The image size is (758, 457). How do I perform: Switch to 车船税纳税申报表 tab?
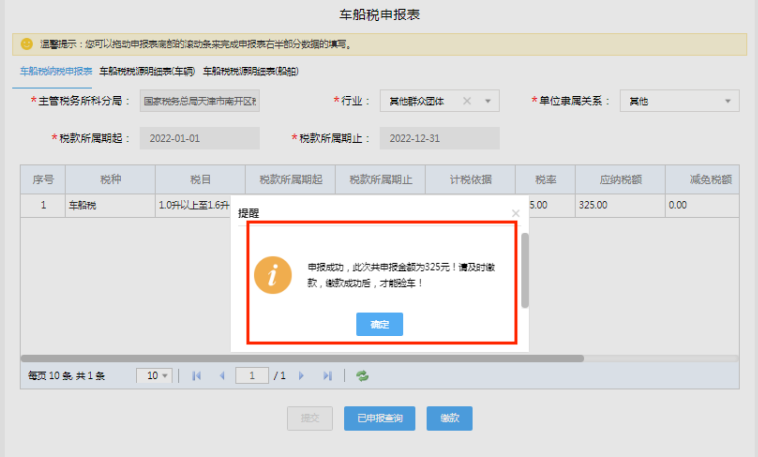(56, 72)
